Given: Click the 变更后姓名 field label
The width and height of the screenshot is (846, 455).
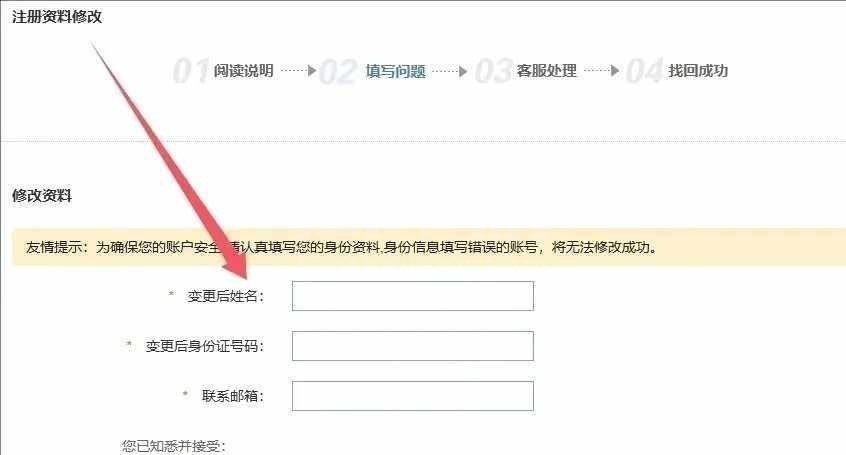Looking at the screenshot, I should (226, 296).
